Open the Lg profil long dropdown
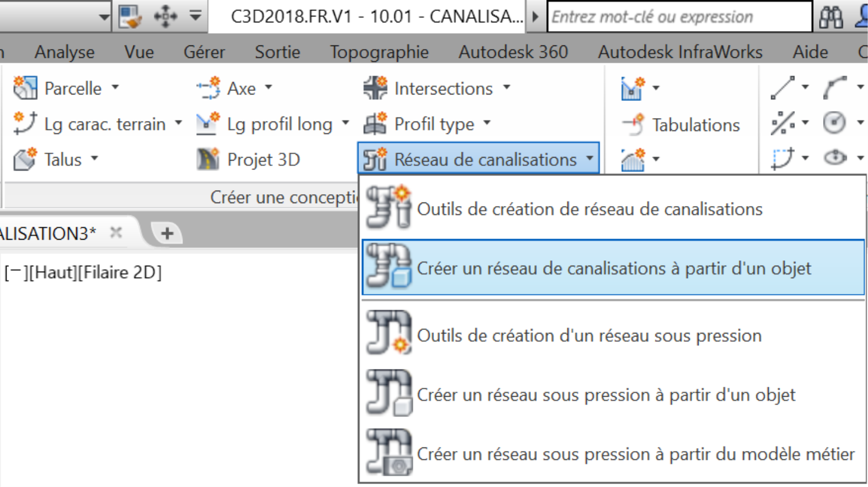 tap(345, 123)
